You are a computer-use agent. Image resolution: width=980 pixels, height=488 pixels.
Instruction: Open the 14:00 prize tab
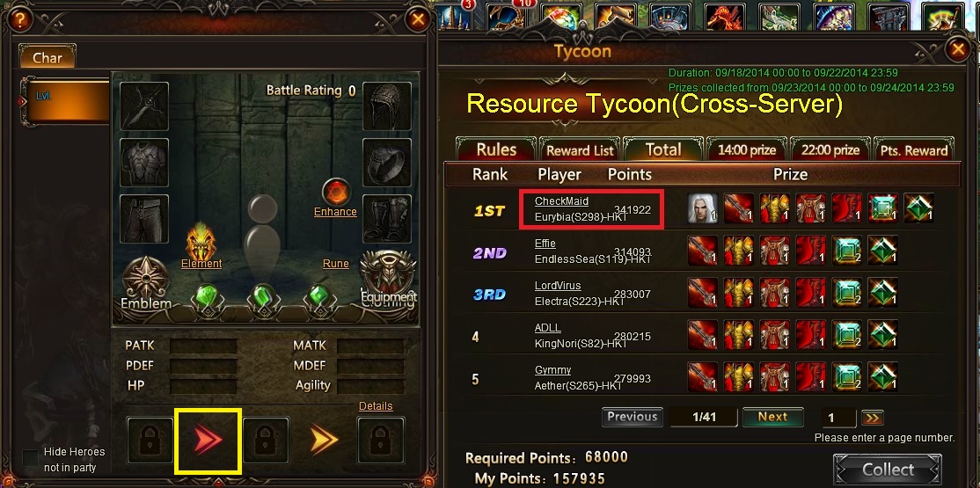[x=747, y=150]
